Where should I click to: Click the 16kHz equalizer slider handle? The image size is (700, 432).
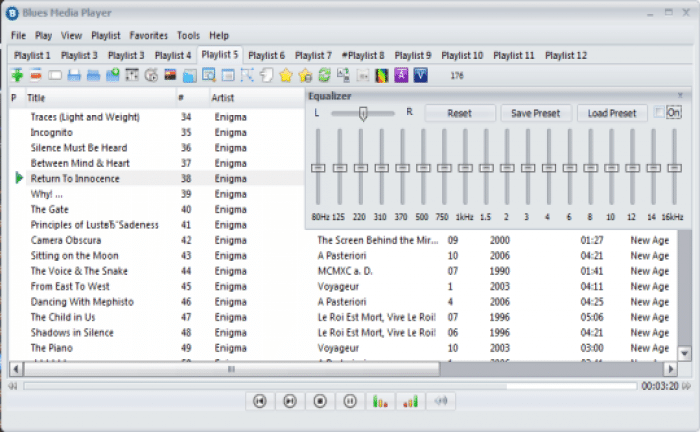point(675,168)
